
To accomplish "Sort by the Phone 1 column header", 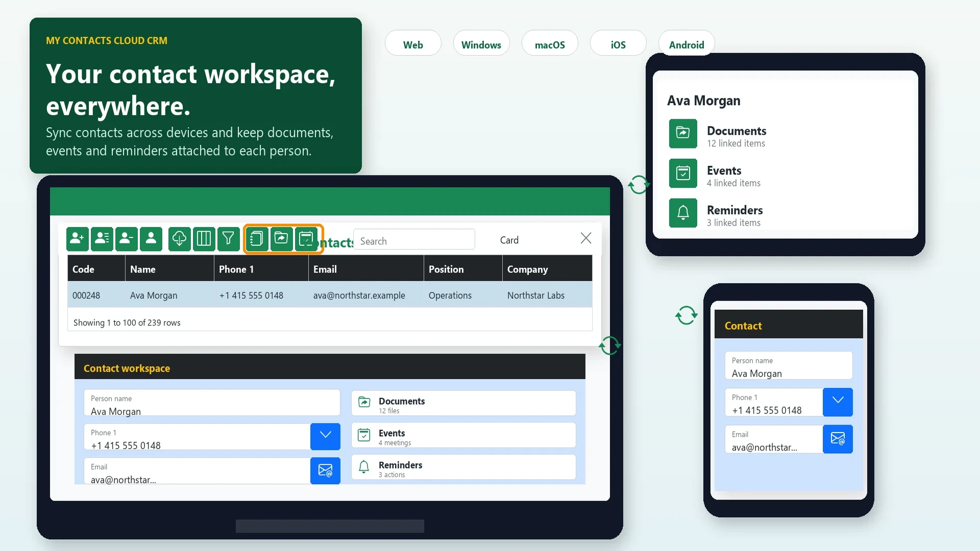I will tap(261, 269).
